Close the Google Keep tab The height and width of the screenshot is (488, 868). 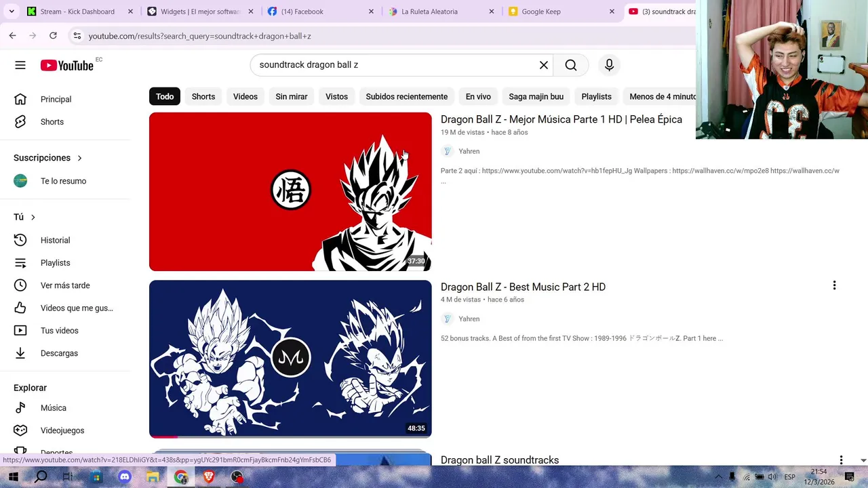tap(612, 12)
